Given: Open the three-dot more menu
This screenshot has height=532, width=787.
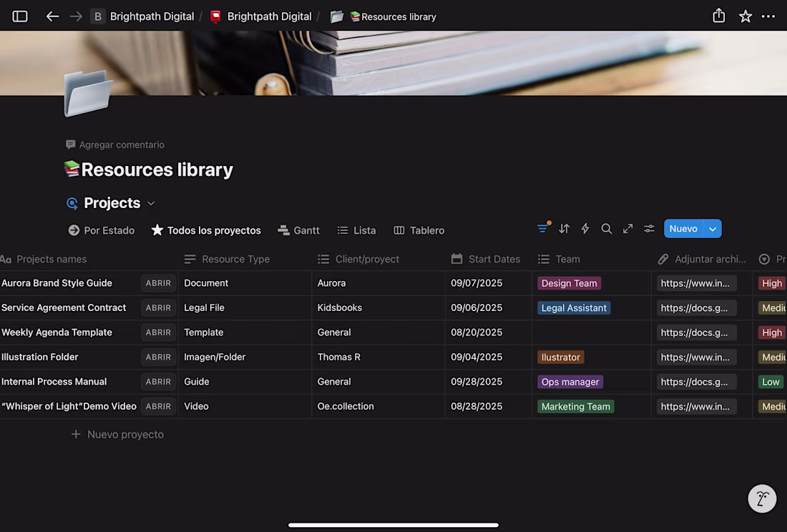Looking at the screenshot, I should (768, 16).
